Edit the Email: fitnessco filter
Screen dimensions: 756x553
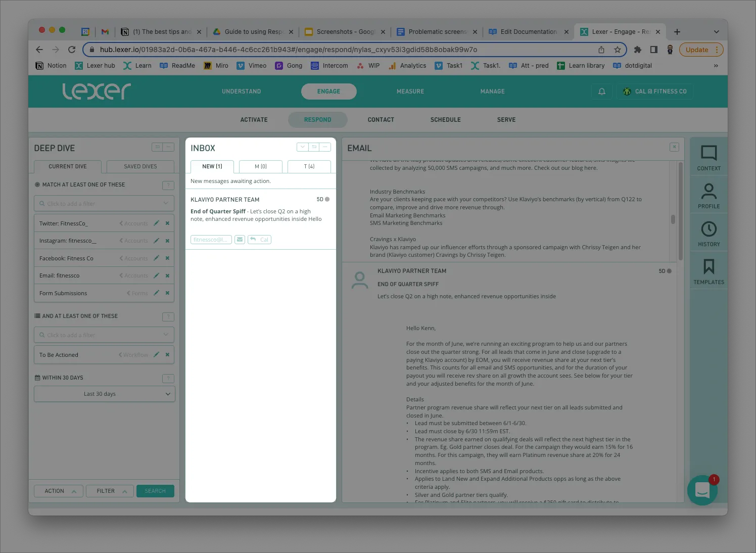tap(156, 275)
